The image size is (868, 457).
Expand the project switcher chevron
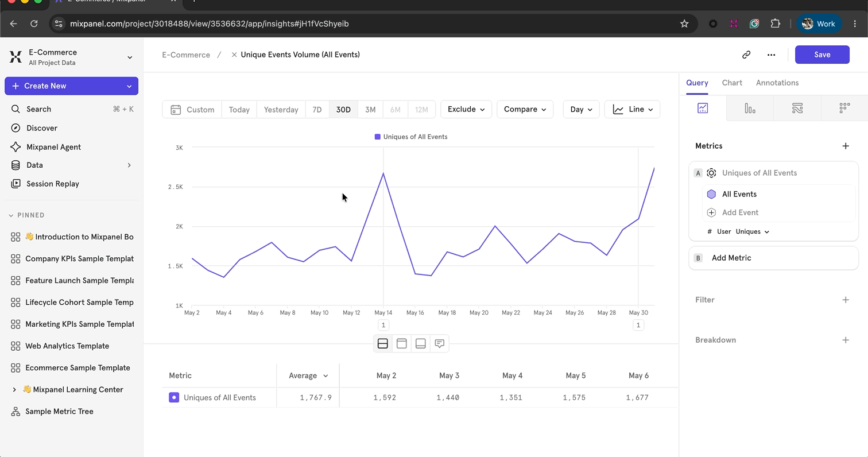tap(130, 57)
